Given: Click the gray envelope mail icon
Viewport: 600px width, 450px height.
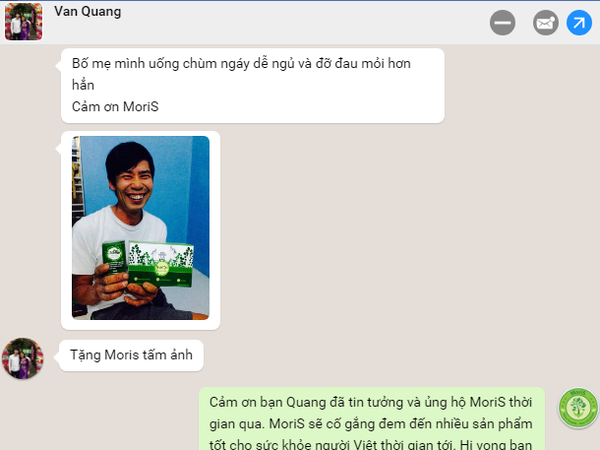Looking at the screenshot, I should [546, 23].
